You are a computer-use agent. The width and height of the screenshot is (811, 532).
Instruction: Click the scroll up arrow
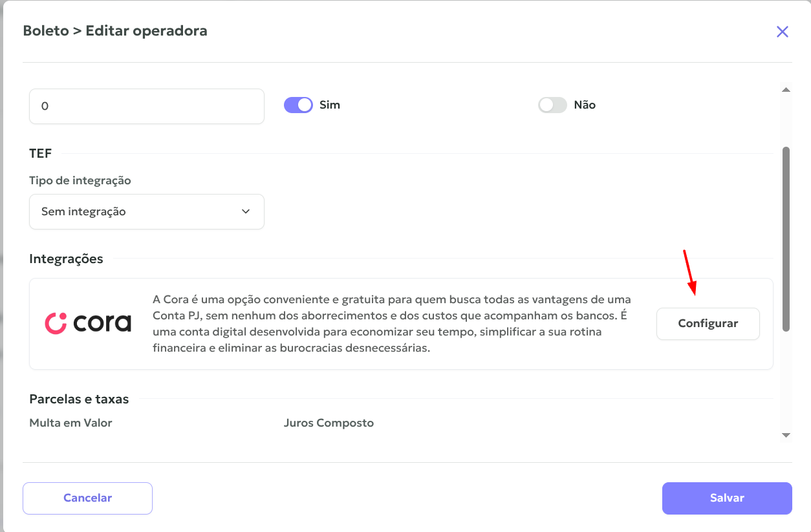[786, 90]
